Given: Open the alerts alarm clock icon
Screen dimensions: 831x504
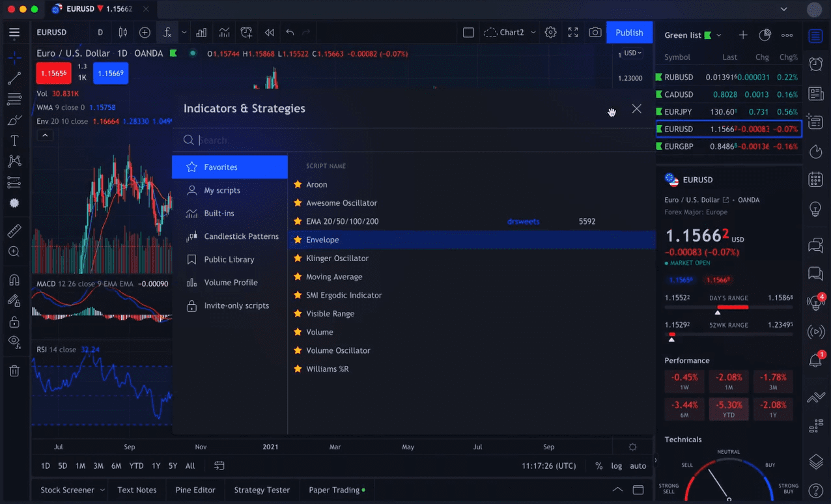Looking at the screenshot, I should pyautogui.click(x=815, y=64).
